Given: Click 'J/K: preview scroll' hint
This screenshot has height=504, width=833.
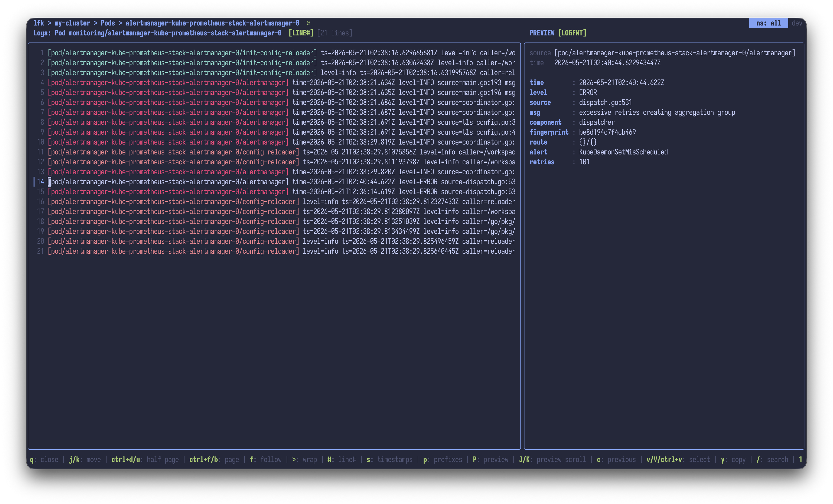Looking at the screenshot, I should tap(552, 459).
